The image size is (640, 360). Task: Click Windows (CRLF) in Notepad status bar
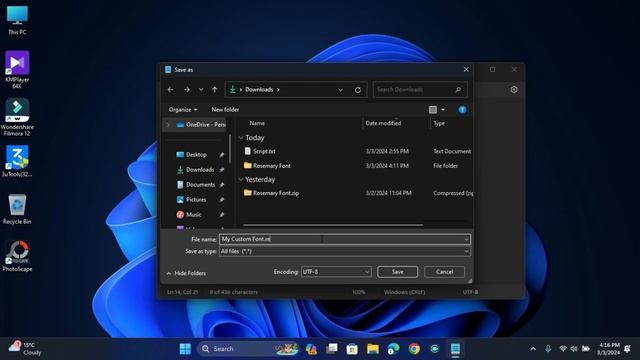pyautogui.click(x=404, y=292)
